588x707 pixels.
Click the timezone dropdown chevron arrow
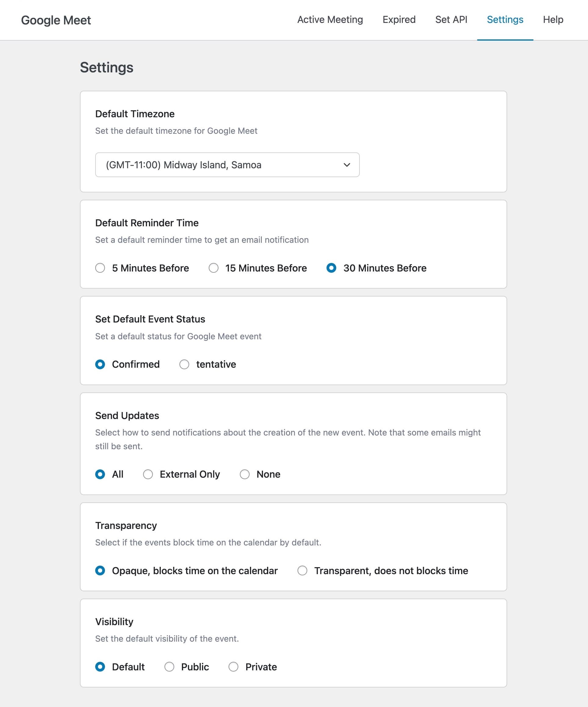(347, 165)
